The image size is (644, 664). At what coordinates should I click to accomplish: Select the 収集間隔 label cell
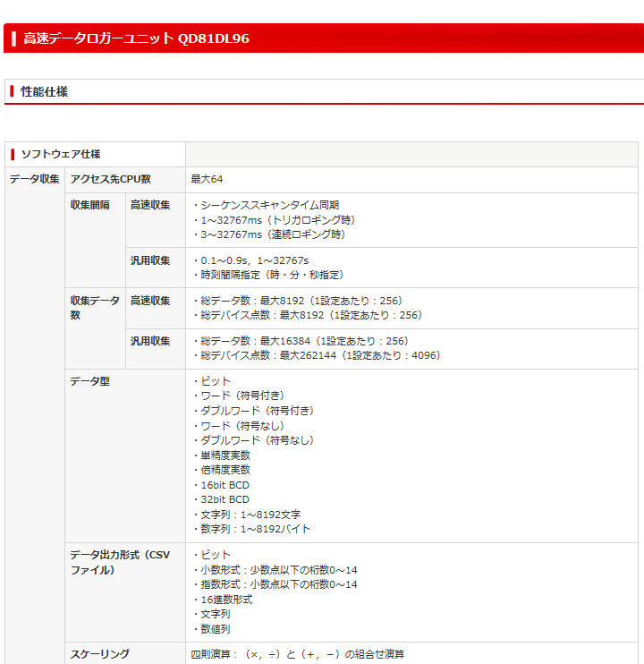point(95,240)
